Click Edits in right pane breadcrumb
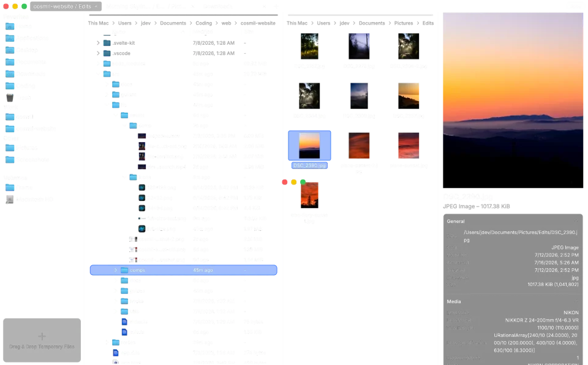 [428, 23]
